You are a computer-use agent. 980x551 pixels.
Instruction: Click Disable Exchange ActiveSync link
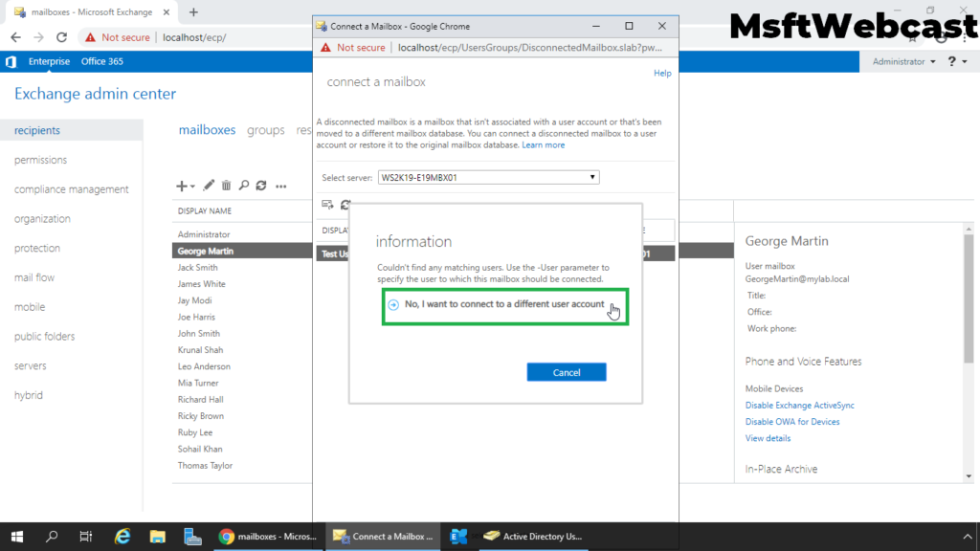click(799, 406)
